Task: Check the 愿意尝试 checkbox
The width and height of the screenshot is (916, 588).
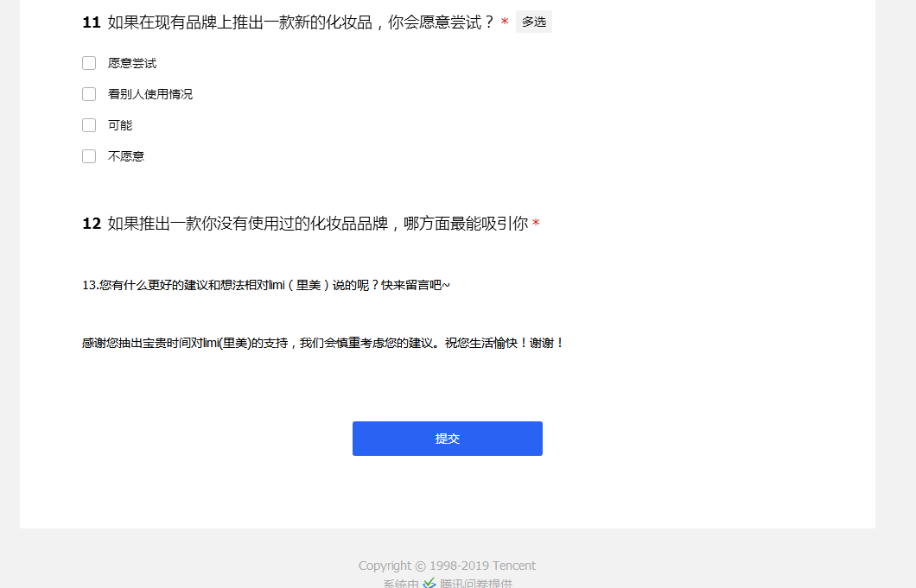Action: click(x=89, y=63)
